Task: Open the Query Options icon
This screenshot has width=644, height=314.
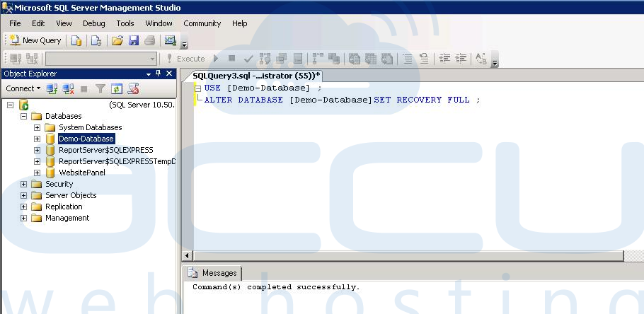Action: click(282, 59)
